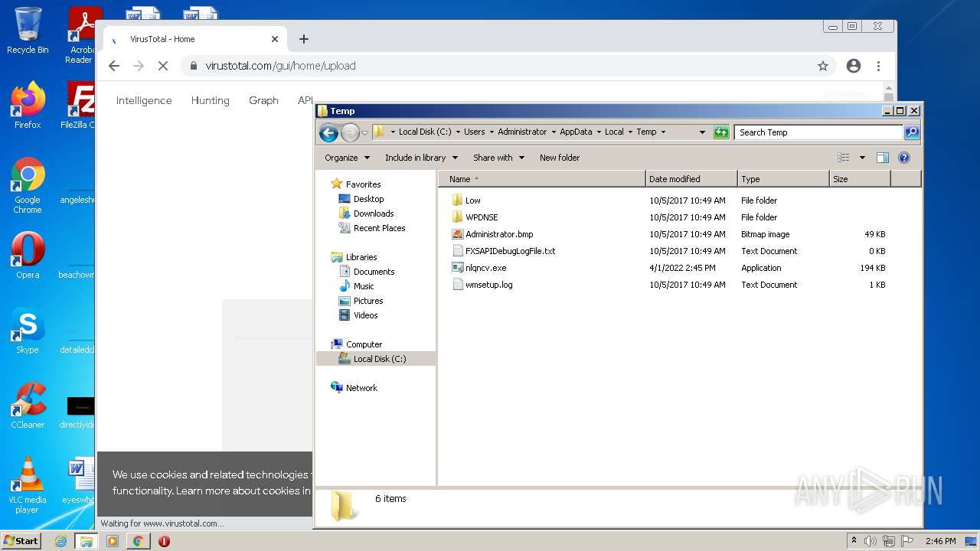Open Desktop under Favorites
The height and width of the screenshot is (551, 980).
[x=368, y=199]
